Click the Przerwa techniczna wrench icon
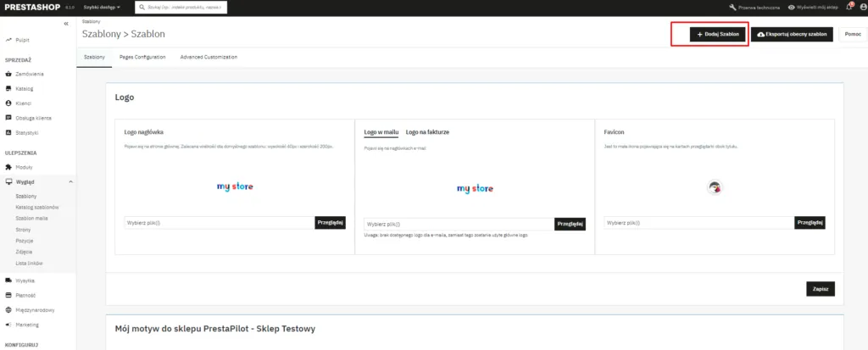Screen dimensions: 868x350 (732, 7)
